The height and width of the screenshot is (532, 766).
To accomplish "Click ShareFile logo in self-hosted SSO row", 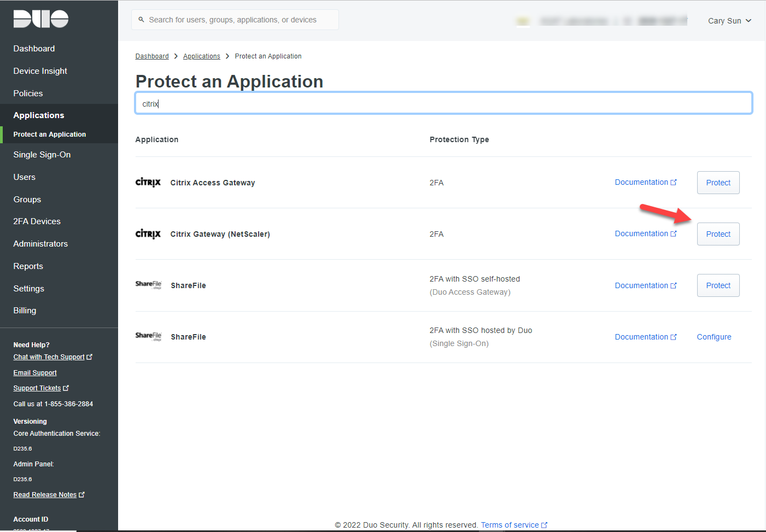I will (149, 284).
